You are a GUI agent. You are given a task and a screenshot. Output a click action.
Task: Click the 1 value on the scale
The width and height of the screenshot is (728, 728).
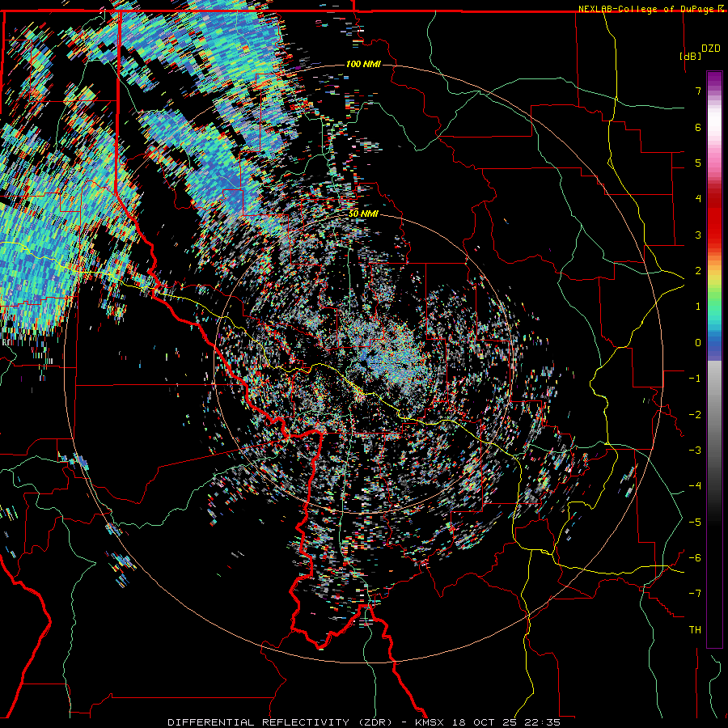pyautogui.click(x=698, y=307)
